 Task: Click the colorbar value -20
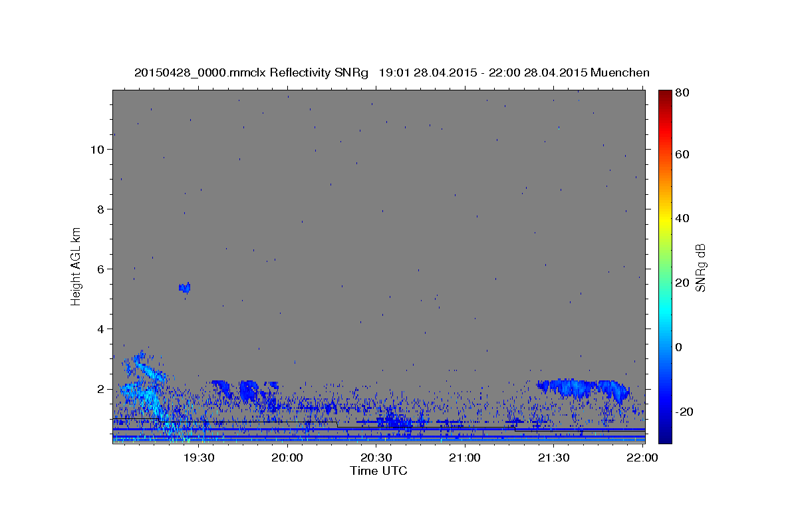point(685,412)
